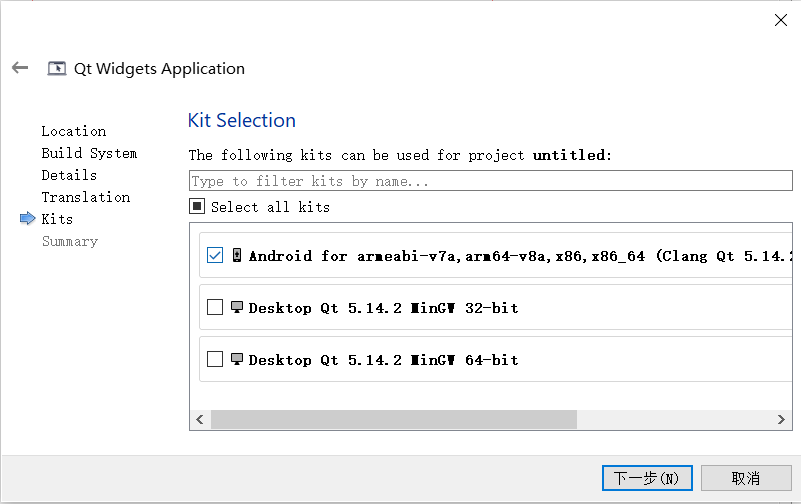Viewport: 801px width, 504px height.
Task: Click the Qt Widgets Application wizard icon
Action: coord(57,68)
